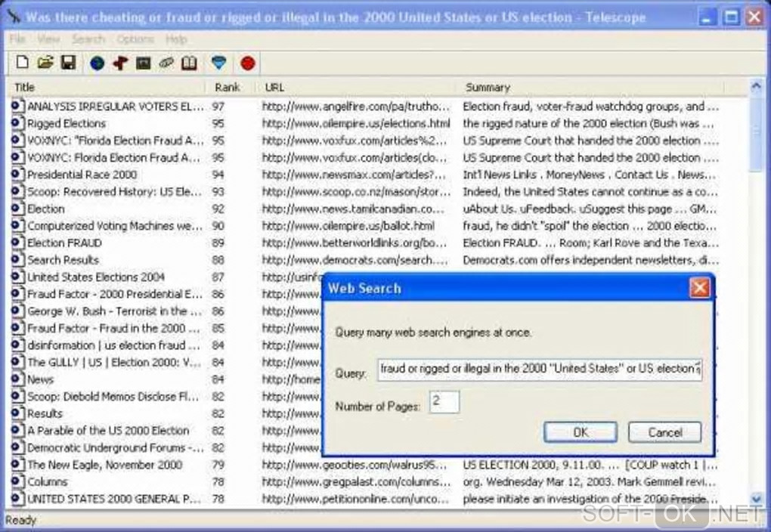This screenshot has width=771, height=532.
Task: Sort results by the Title column header
Action: [107, 87]
